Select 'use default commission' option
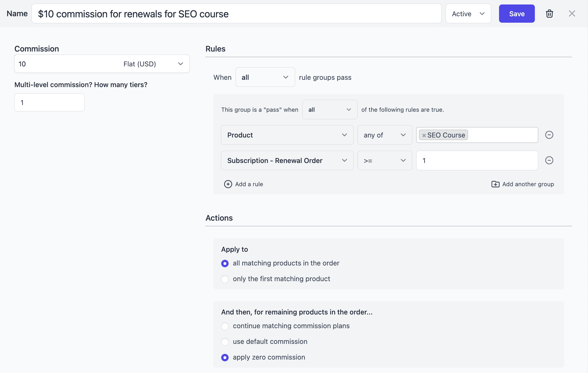Image resolution: width=588 pixels, height=373 pixels. (225, 342)
